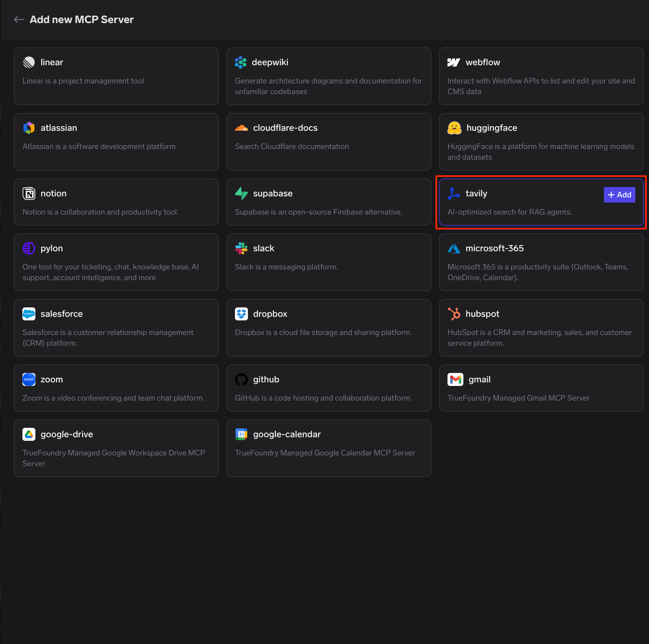Click the tavily logo icon
Screen dimensions: 649x644
click(x=454, y=193)
